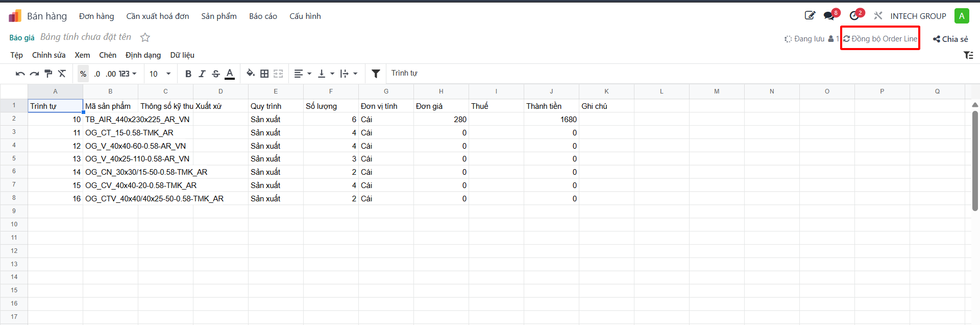Undo the last action
Screen dimensions: 980x325
20,74
